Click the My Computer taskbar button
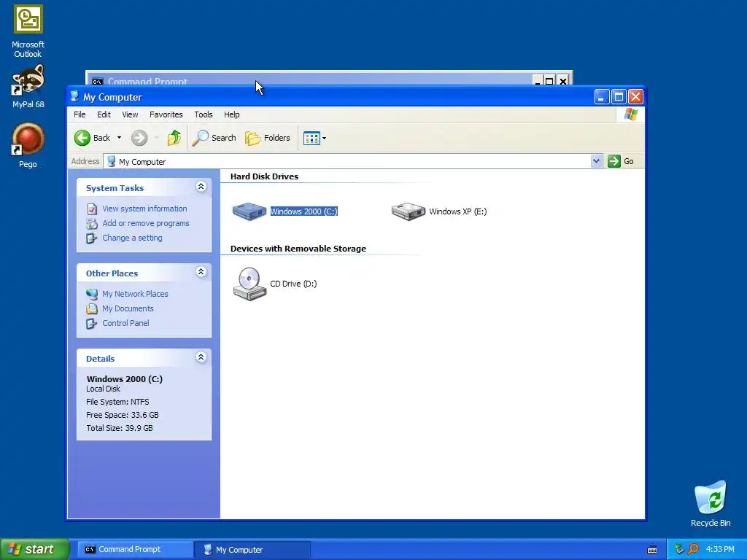 point(252,550)
